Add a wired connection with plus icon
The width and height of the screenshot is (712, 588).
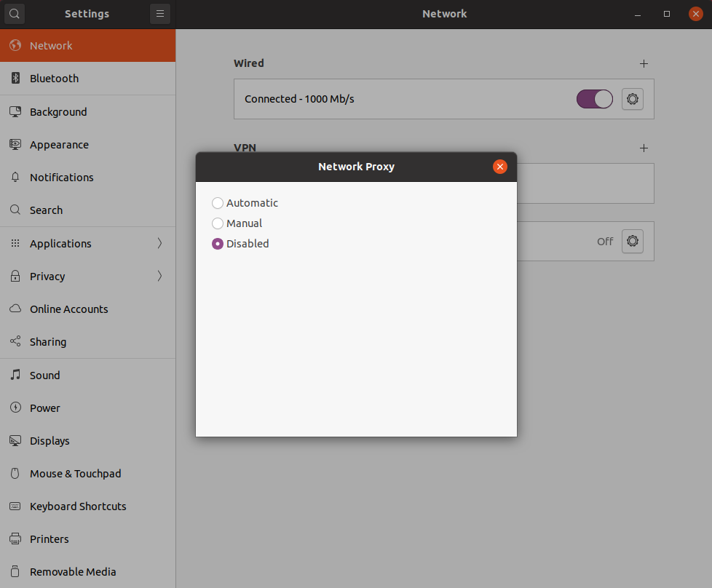[x=644, y=64]
